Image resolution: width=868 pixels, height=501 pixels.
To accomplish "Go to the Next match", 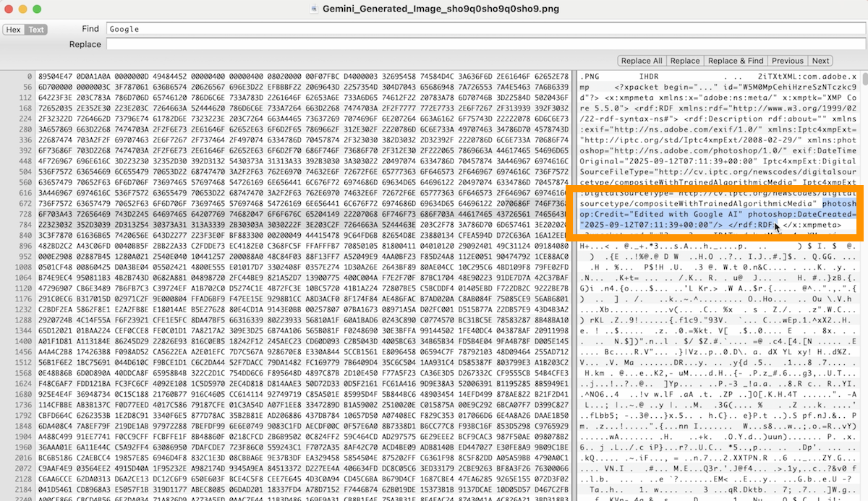I will pyautogui.click(x=820, y=61).
